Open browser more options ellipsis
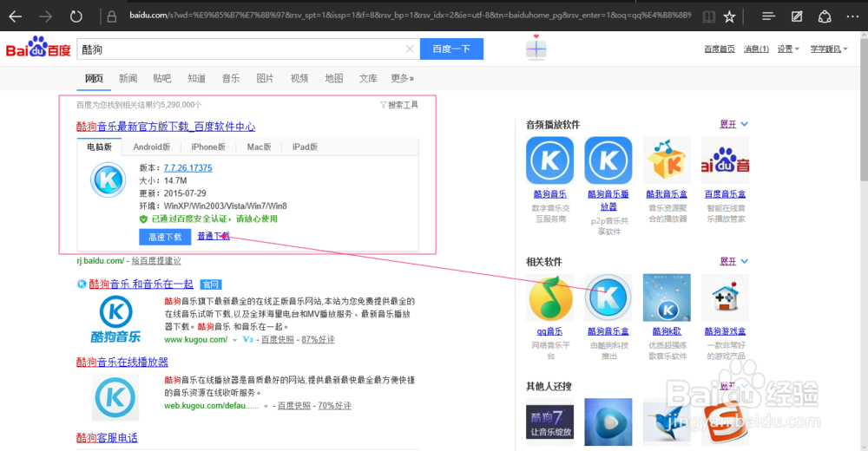 click(852, 16)
